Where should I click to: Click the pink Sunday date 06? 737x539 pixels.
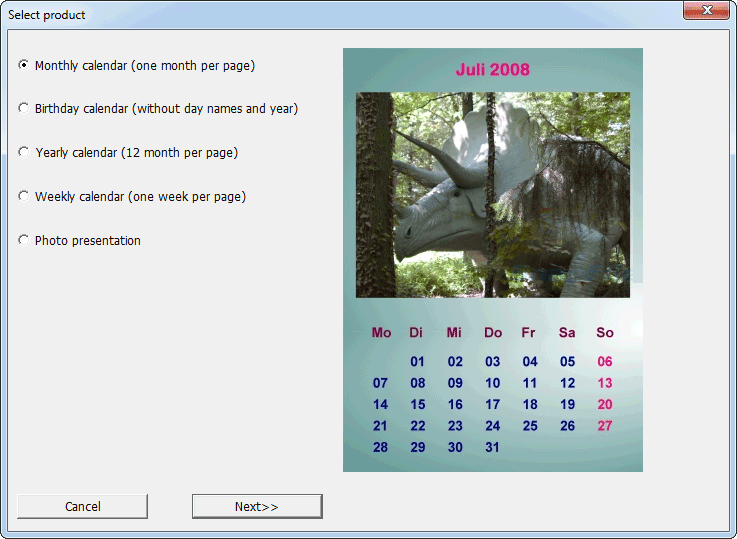point(605,362)
